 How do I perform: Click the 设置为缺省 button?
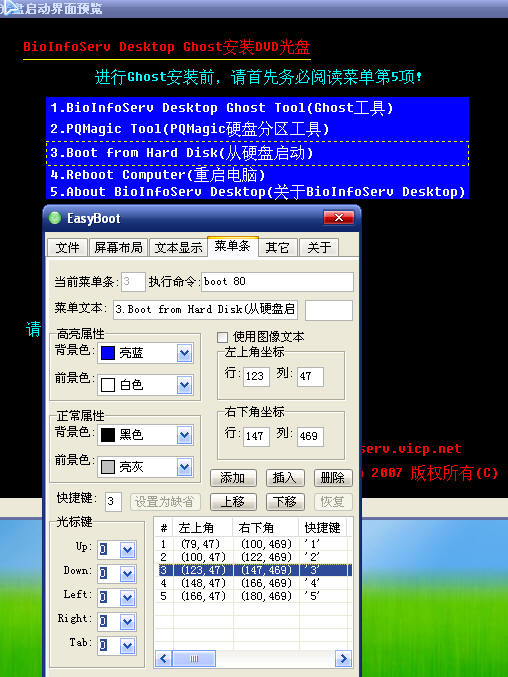164,502
